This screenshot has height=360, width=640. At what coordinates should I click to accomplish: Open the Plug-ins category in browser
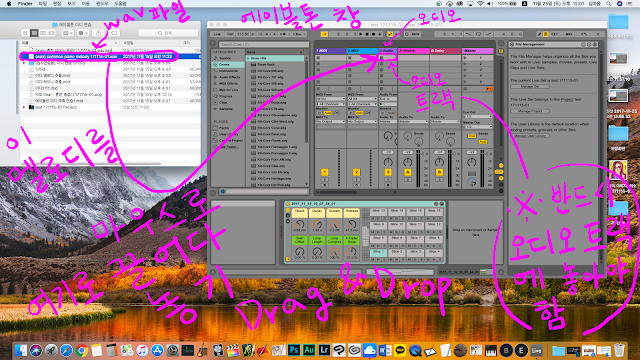tap(225, 96)
